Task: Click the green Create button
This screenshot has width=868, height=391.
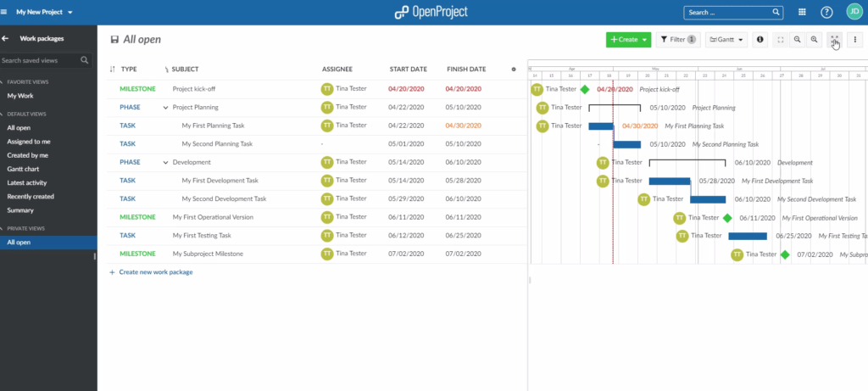Action: [x=628, y=40]
